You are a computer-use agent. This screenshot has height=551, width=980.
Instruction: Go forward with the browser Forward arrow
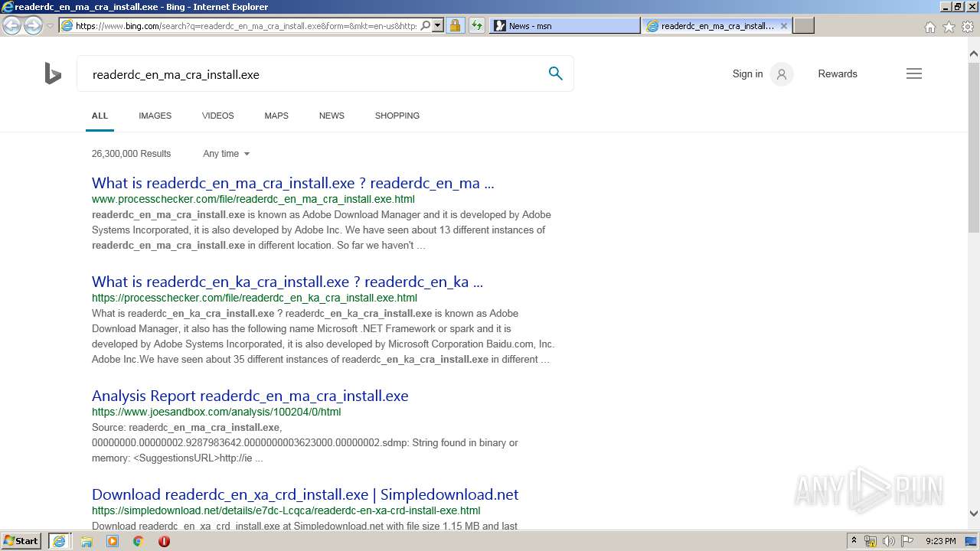tap(33, 25)
